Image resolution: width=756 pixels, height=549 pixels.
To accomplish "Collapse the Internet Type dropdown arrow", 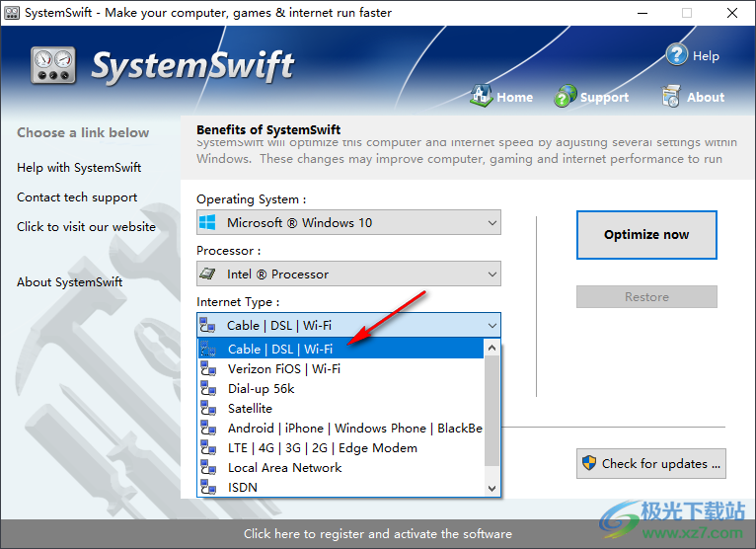I will point(491,325).
